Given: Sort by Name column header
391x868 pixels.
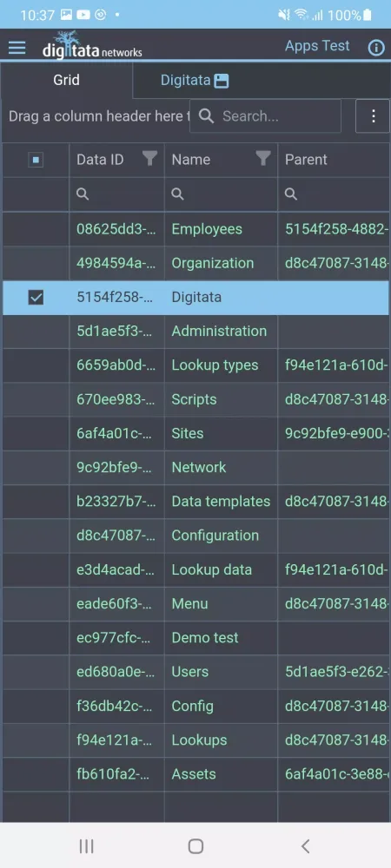Looking at the screenshot, I should (x=191, y=160).
